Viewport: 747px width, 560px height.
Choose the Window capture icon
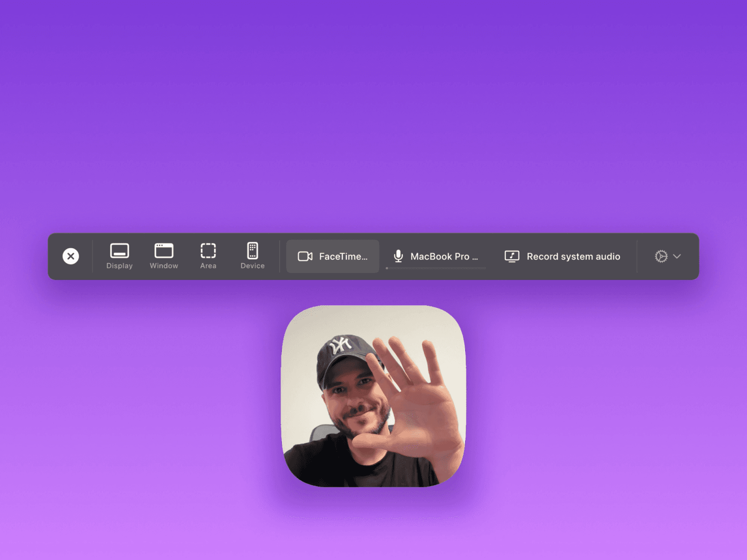pyautogui.click(x=164, y=251)
